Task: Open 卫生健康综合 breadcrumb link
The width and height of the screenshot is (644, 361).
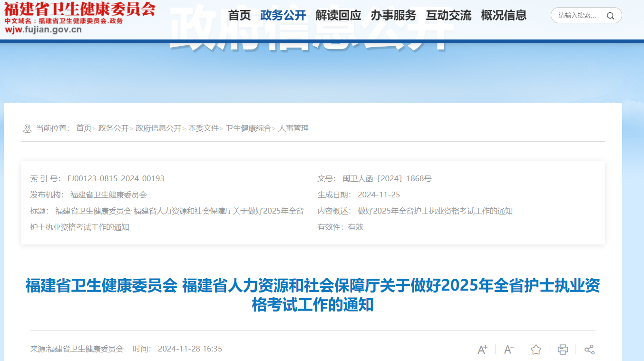Action: click(248, 128)
